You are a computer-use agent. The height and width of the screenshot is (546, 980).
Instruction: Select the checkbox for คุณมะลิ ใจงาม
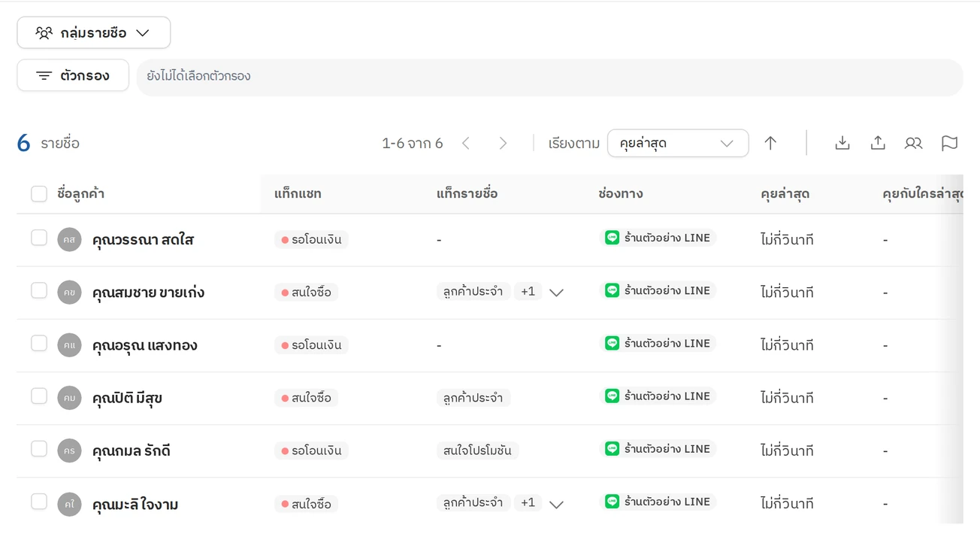[x=39, y=501]
